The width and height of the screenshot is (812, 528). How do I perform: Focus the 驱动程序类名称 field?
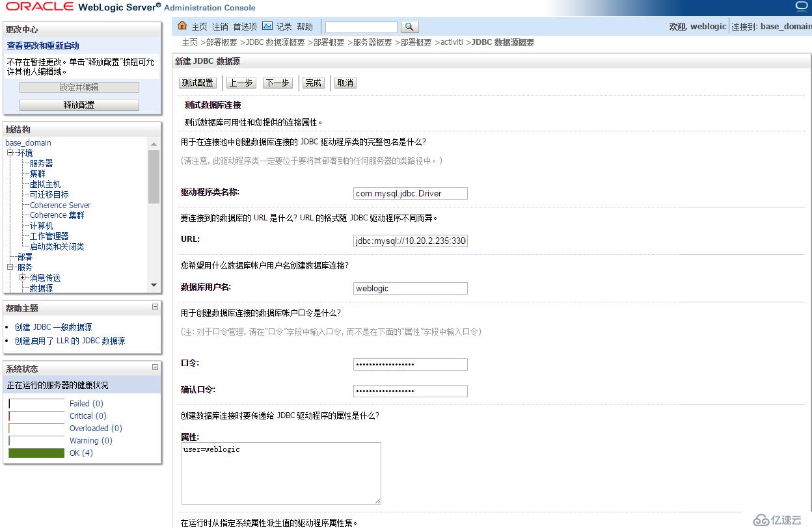coord(411,193)
